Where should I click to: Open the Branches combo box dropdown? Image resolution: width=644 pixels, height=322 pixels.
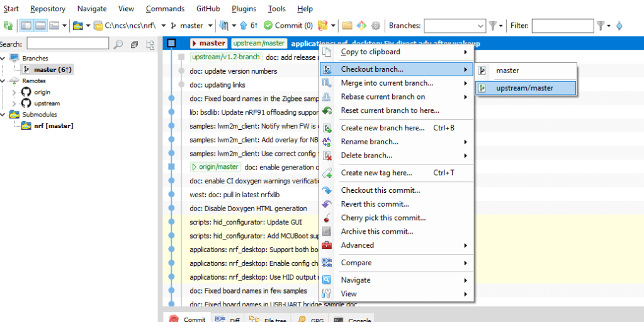tap(480, 26)
